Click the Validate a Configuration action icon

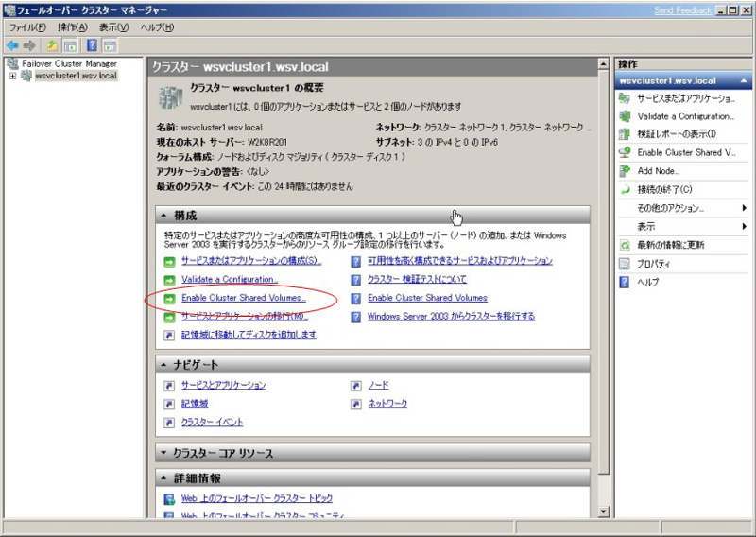point(625,116)
